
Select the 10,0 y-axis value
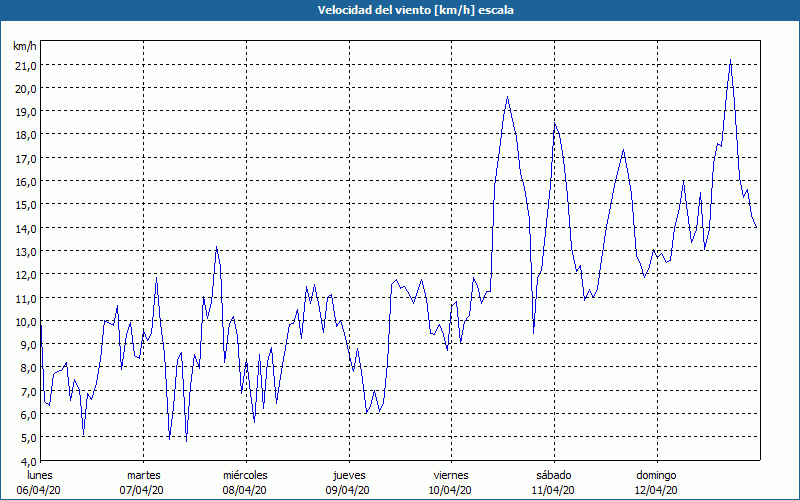click(26, 321)
